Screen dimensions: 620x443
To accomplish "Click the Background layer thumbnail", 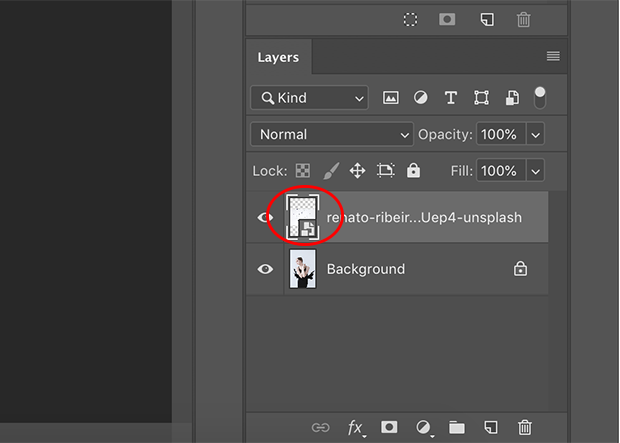I will [302, 269].
